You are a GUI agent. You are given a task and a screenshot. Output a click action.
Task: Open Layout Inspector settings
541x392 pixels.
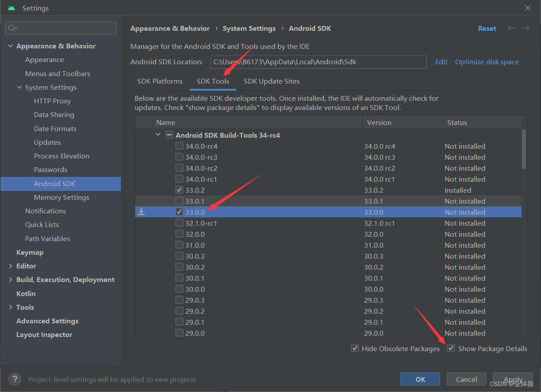pos(44,334)
